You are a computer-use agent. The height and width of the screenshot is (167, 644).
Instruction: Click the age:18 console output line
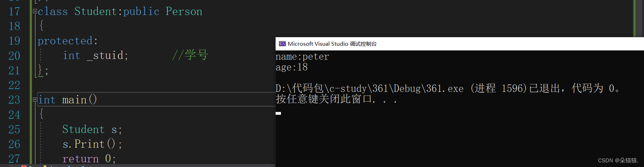click(x=291, y=67)
